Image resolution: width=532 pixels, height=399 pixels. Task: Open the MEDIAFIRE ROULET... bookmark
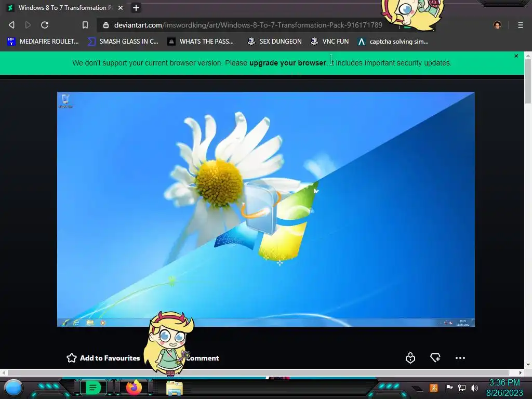point(43,42)
